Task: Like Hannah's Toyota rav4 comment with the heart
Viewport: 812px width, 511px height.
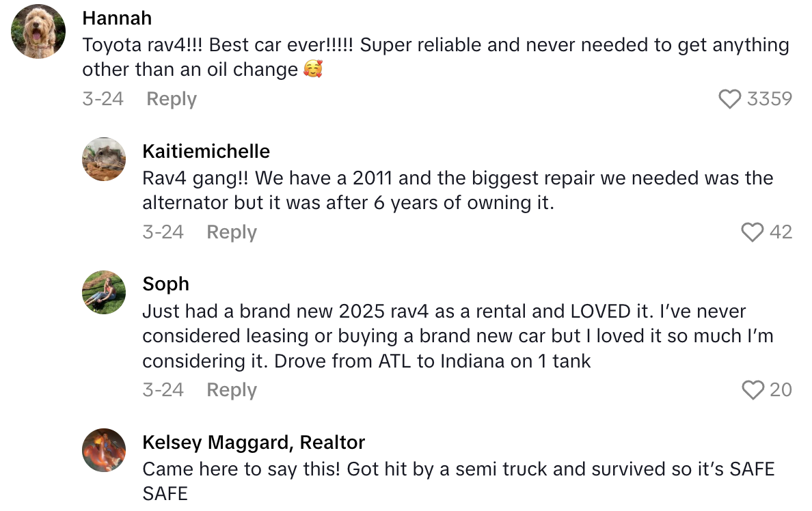Action: click(730, 99)
